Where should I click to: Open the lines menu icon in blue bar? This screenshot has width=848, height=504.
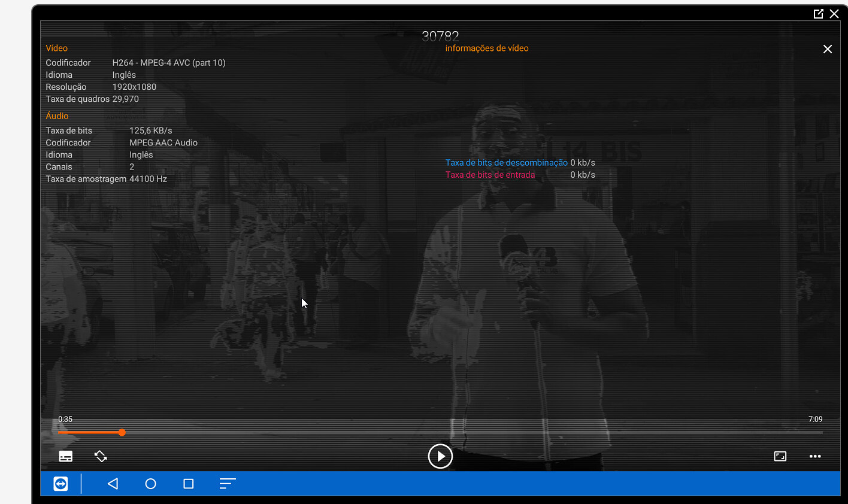click(227, 484)
